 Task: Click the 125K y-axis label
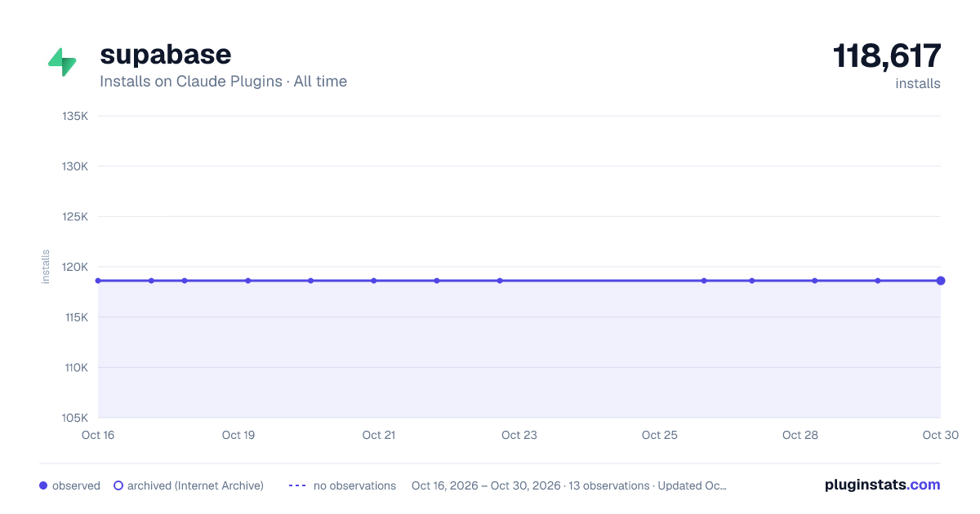coord(75,217)
